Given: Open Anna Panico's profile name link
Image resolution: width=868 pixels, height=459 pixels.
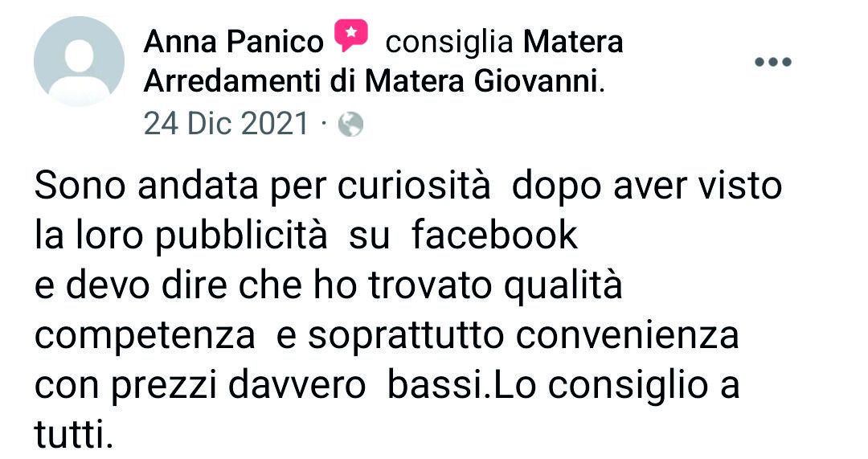Looking at the screenshot, I should click(x=233, y=42).
